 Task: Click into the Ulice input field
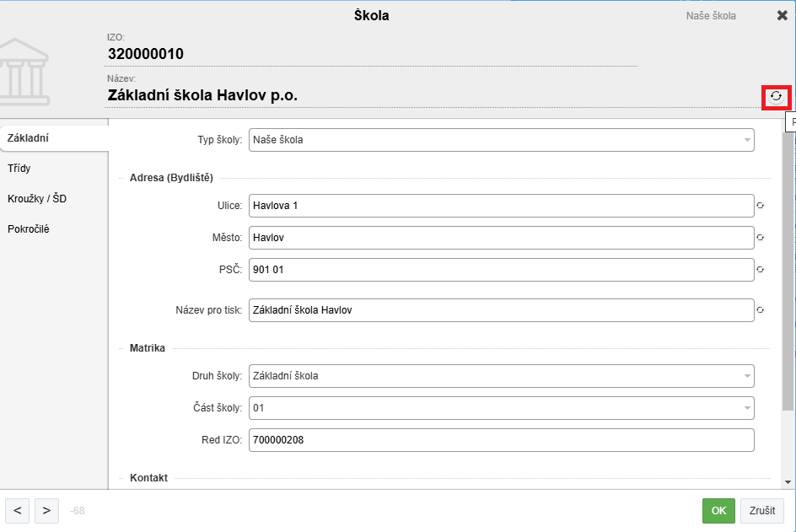coord(501,206)
